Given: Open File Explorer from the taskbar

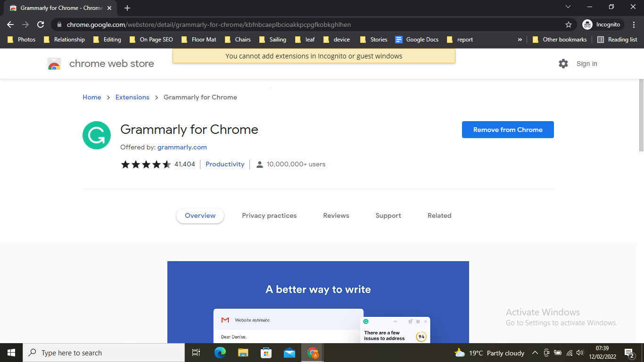Looking at the screenshot, I should pos(243,353).
